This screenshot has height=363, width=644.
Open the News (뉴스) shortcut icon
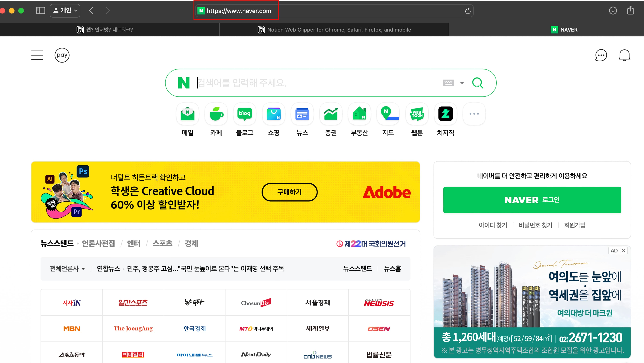tap(302, 114)
